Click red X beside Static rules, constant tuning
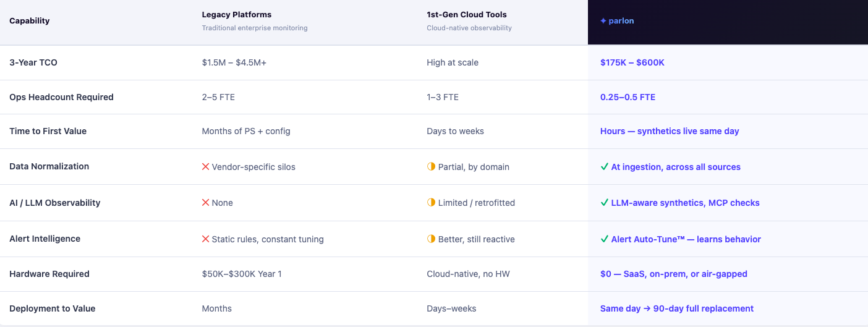 [205, 239]
